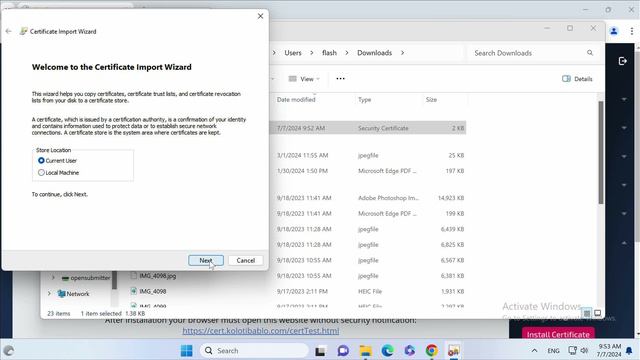The image size is (640, 360).
Task: Open Google Chrome from taskbar
Action: coord(432,351)
